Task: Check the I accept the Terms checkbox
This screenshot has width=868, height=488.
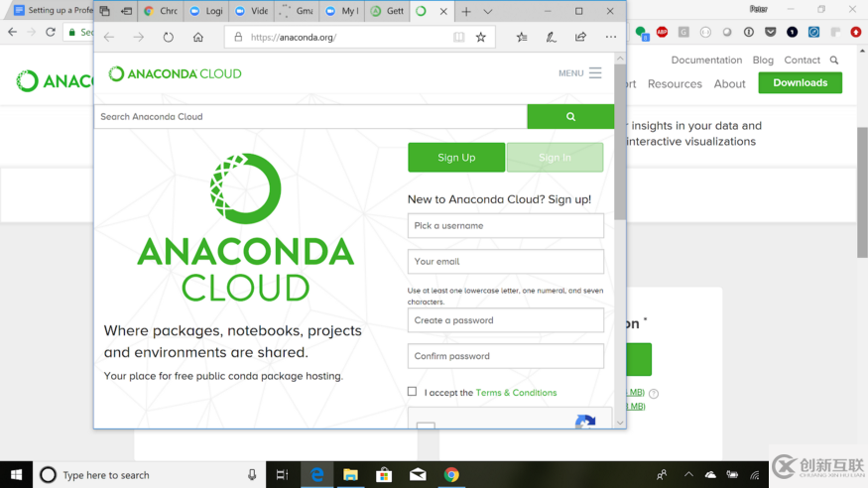Action: (412, 391)
